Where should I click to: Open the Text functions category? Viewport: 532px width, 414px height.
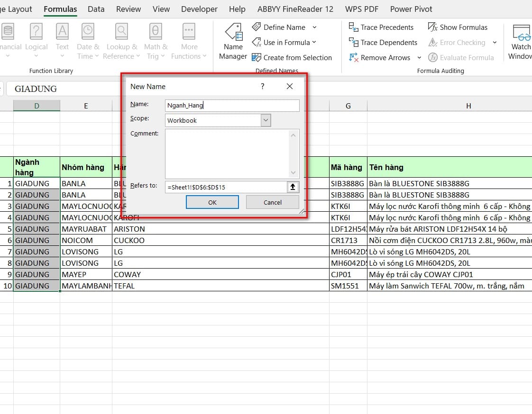(62, 40)
